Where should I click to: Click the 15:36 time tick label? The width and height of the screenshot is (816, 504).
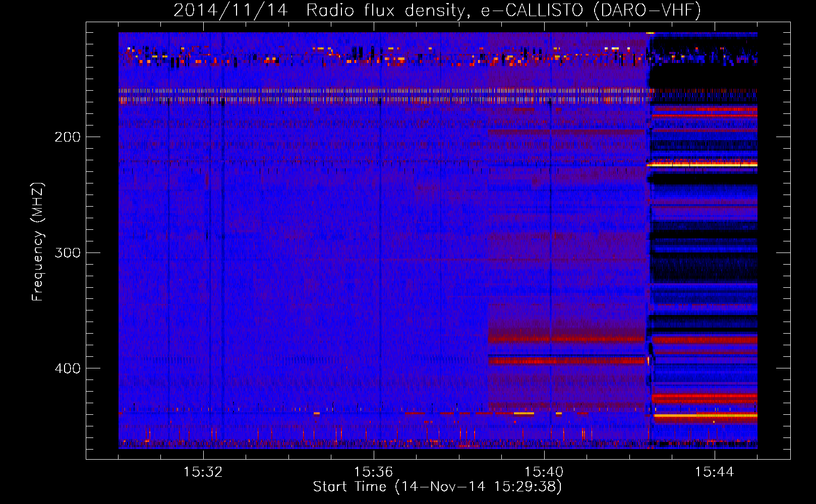pyautogui.click(x=374, y=472)
